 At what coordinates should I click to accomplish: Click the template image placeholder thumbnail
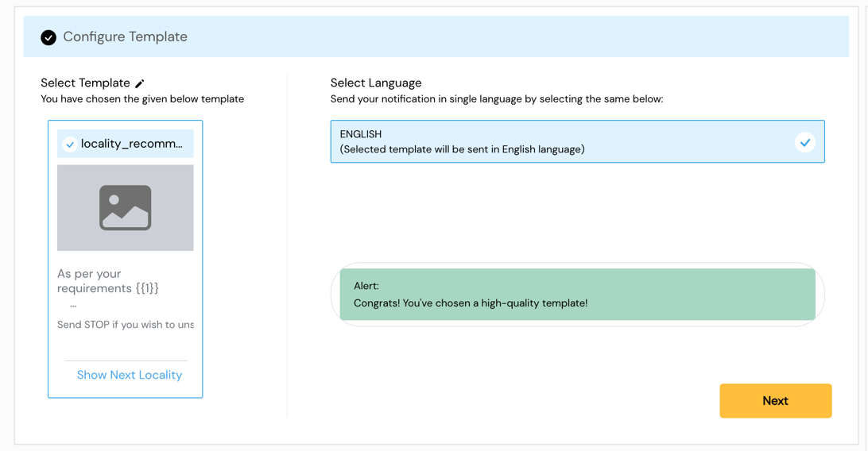[125, 208]
